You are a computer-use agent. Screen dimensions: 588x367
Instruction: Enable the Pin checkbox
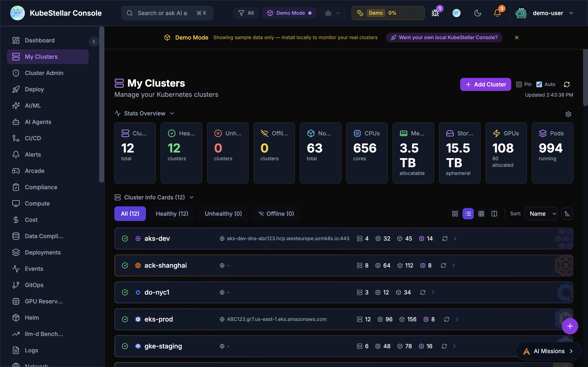point(519,84)
